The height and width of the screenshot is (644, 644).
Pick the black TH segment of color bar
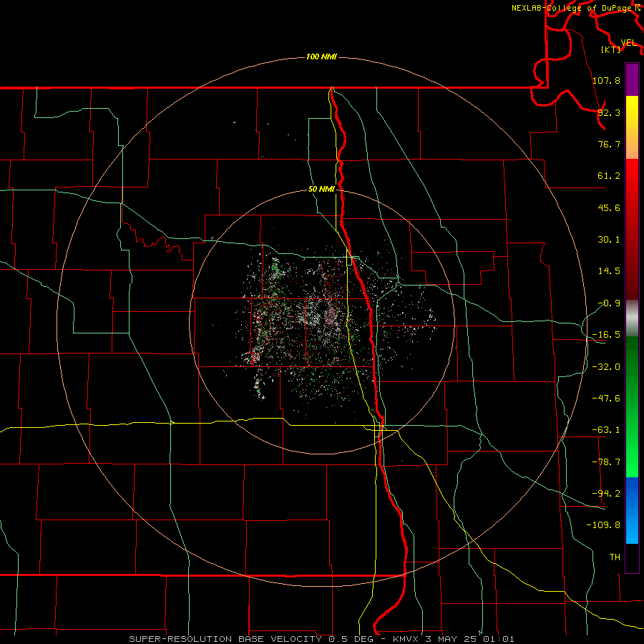(632, 558)
